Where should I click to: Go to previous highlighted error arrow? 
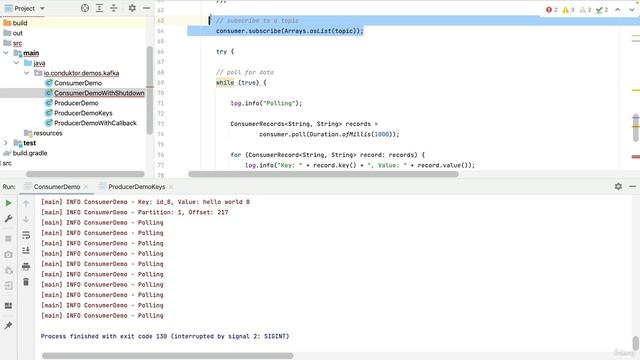pyautogui.click(x=618, y=10)
